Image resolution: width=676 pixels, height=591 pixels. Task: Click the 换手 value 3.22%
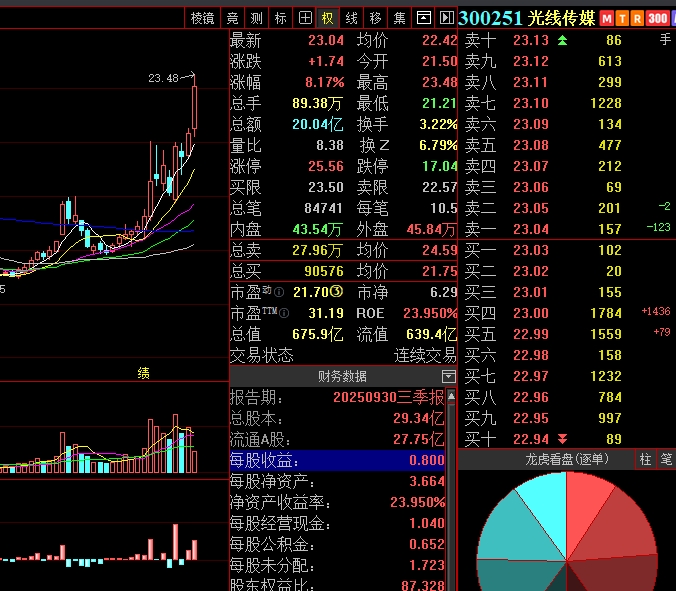coord(438,125)
